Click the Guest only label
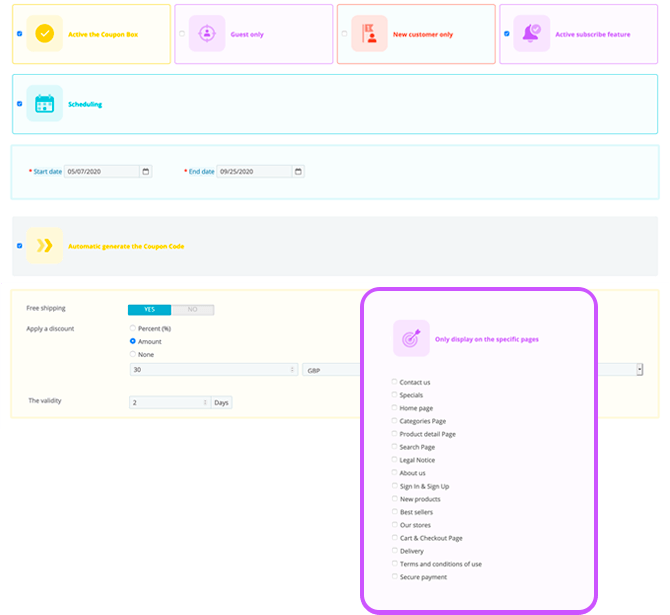 pos(247,34)
